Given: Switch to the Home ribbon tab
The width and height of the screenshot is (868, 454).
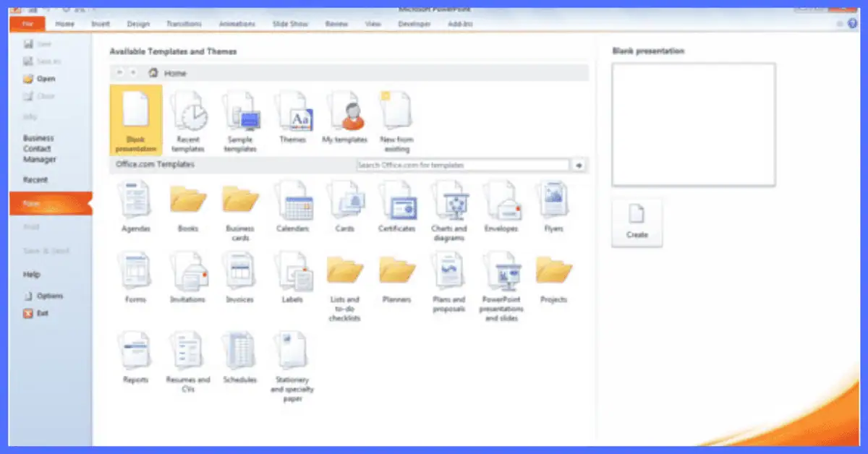Looking at the screenshot, I should point(65,24).
